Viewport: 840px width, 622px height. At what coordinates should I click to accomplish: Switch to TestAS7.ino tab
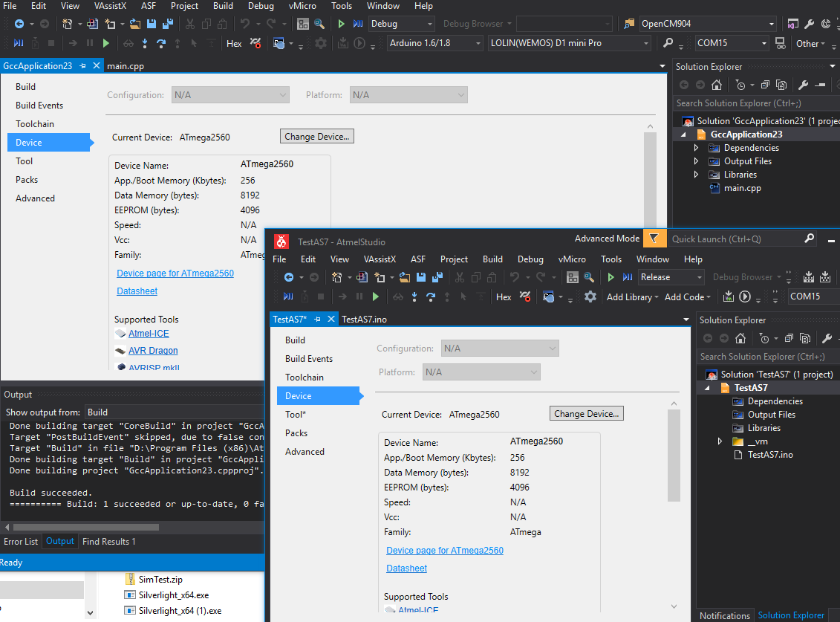pyautogui.click(x=364, y=319)
